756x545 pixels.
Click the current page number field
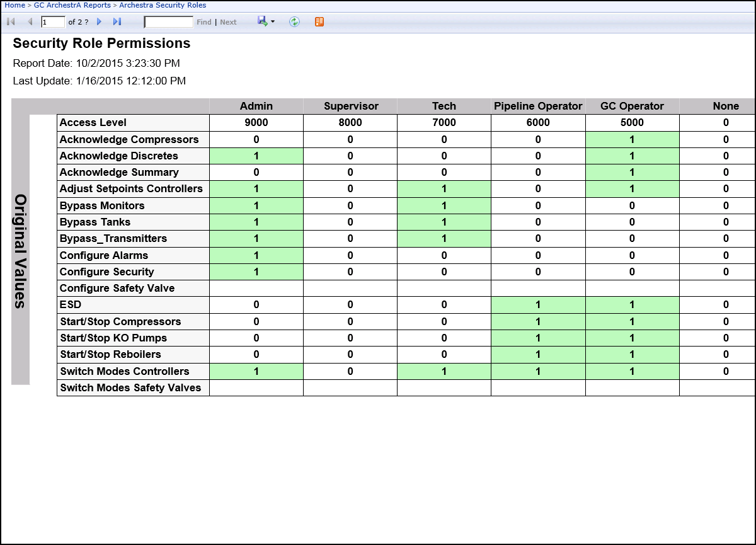click(x=53, y=22)
